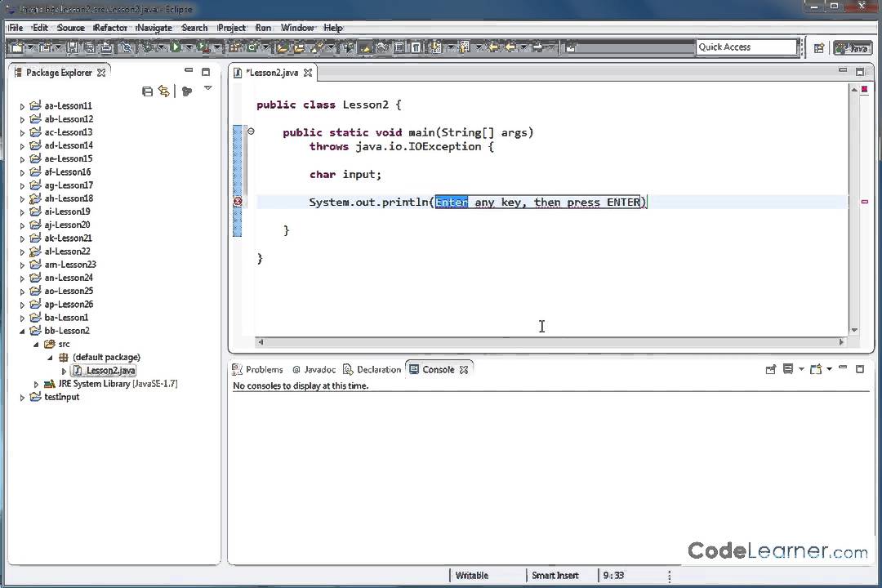Click the Back navigation arrow icon
882x588 pixels.
(510, 48)
